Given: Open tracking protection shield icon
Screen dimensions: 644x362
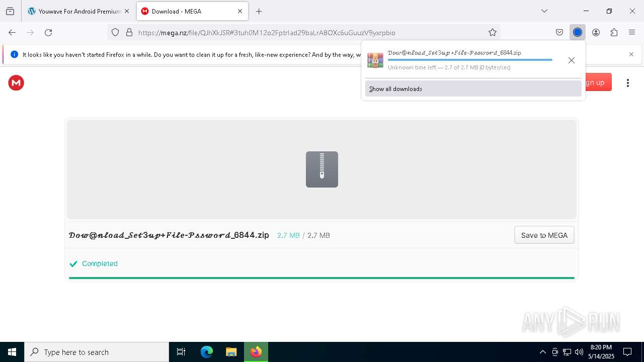Looking at the screenshot, I should pos(115,32).
